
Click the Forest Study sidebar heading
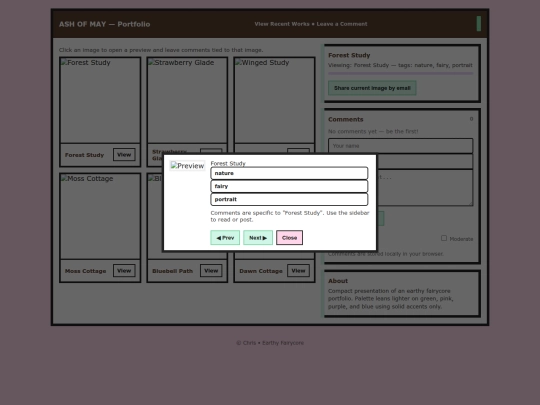(349, 55)
